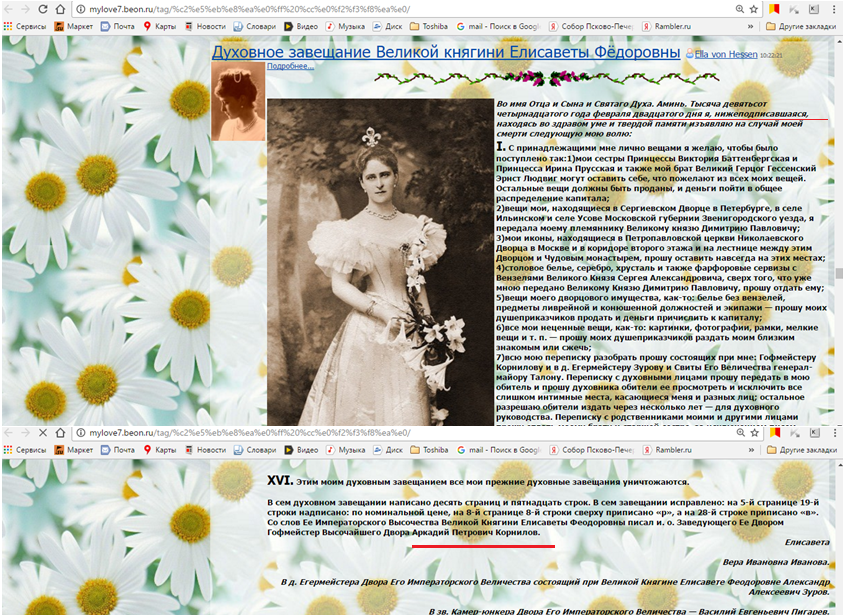Open Словари bookmark in upper bookmarks bar
This screenshot has width=843, height=615.
click(x=255, y=26)
